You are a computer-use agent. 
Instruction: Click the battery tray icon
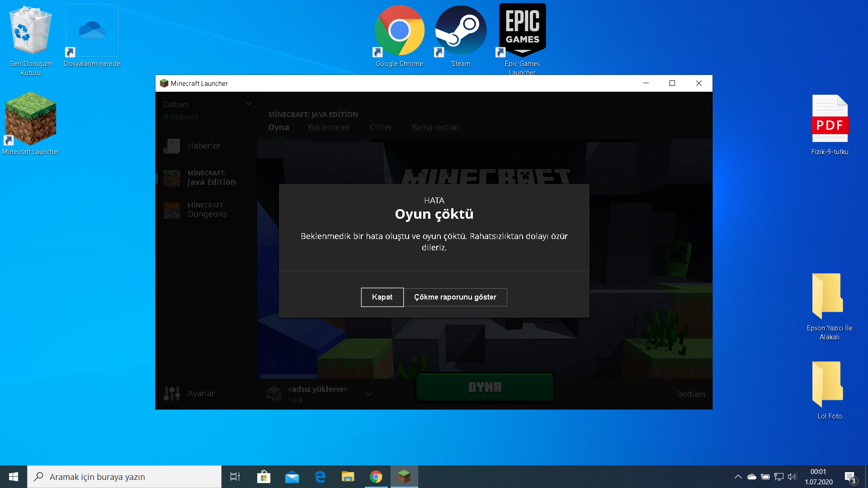click(x=765, y=477)
